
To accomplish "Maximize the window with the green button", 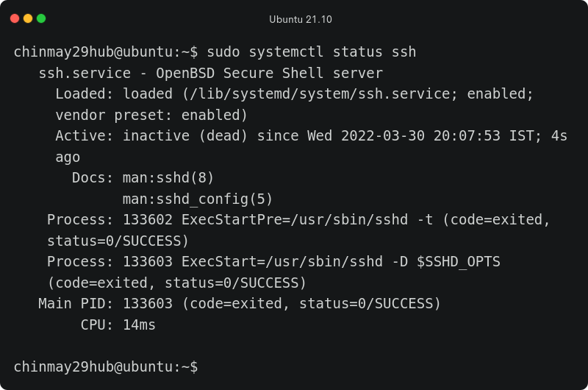I will click(x=41, y=18).
